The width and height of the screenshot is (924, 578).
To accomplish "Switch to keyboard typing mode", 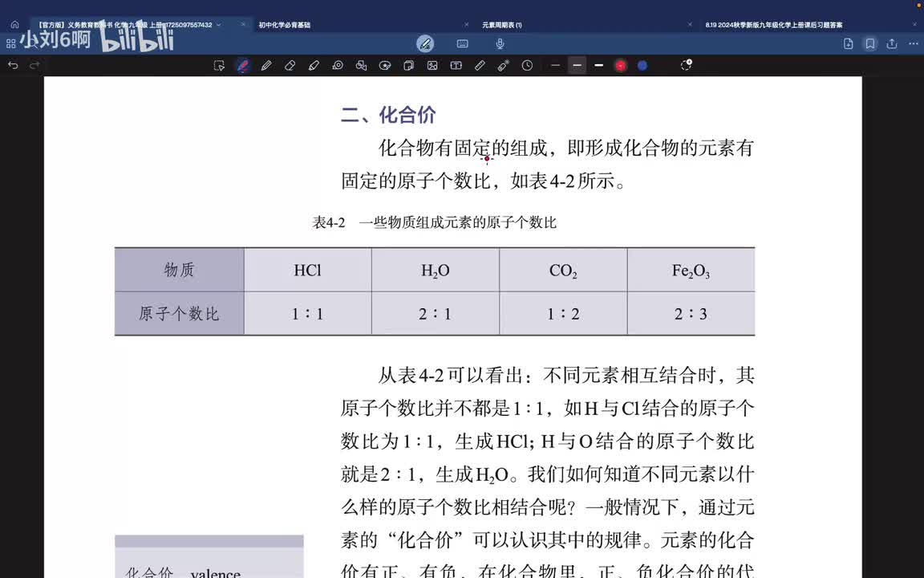I will 463,43.
